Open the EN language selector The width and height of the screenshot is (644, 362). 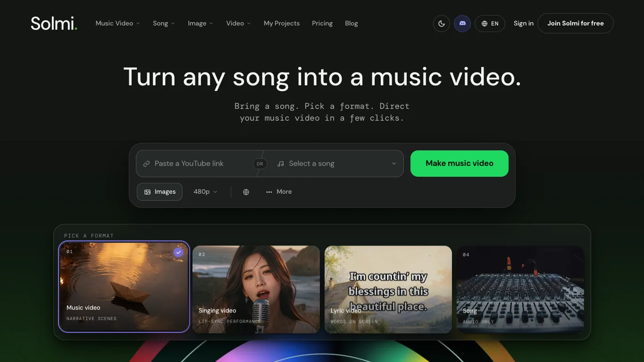[x=490, y=24]
